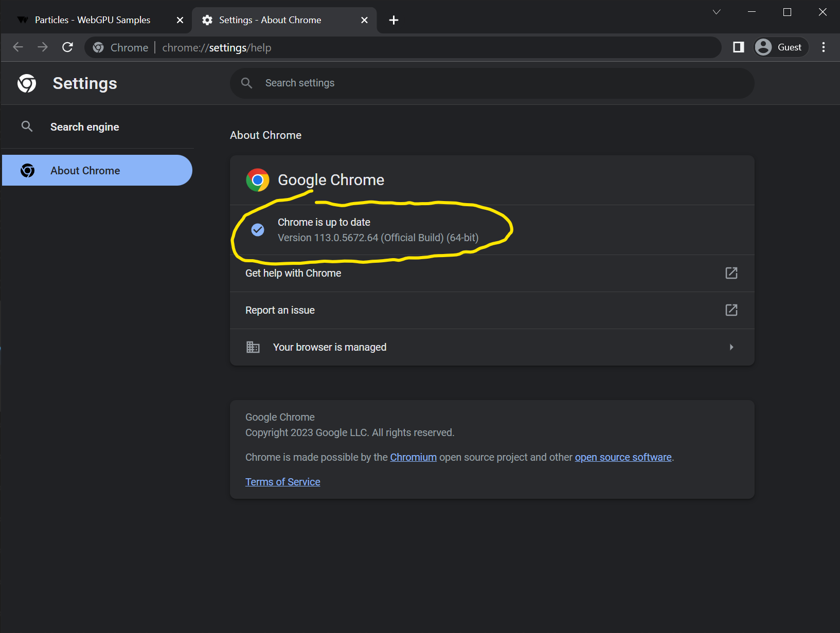Open the Guest profile menu
This screenshot has width=840, height=633.
coord(781,47)
